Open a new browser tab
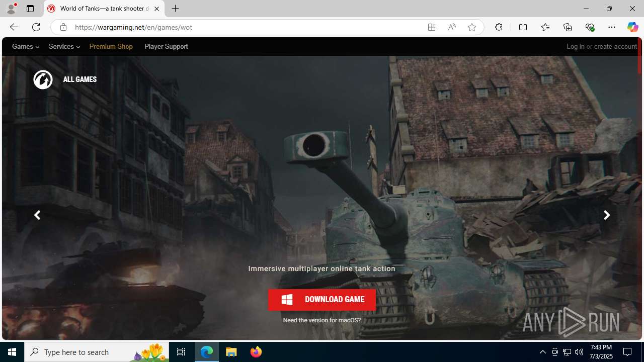Image resolution: width=644 pixels, height=362 pixels. pos(176,9)
